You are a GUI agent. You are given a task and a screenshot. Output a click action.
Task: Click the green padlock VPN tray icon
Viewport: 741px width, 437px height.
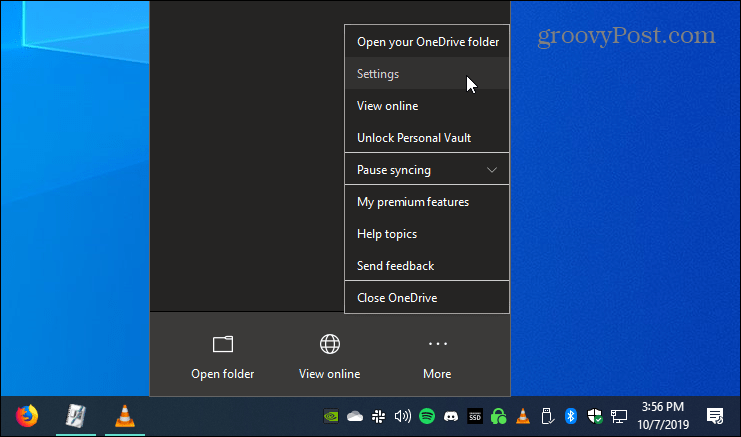pos(499,416)
